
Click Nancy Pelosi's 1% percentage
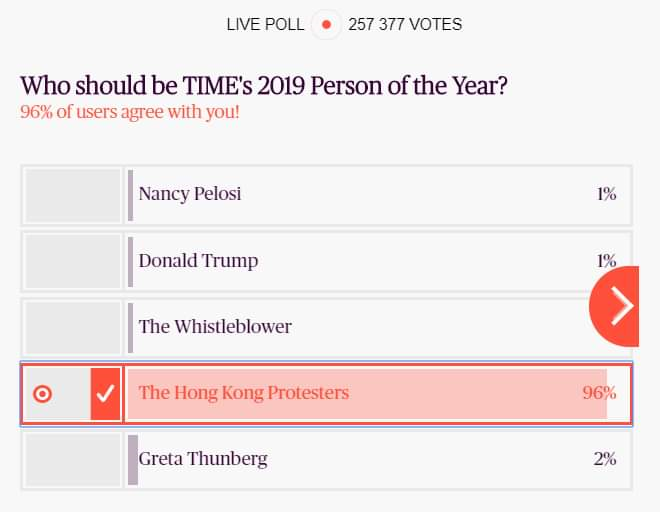click(x=607, y=194)
